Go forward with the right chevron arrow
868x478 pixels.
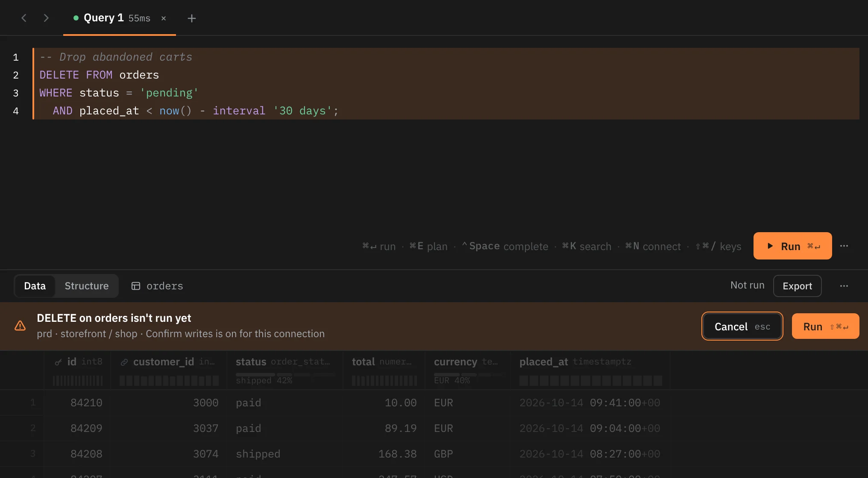click(x=46, y=18)
